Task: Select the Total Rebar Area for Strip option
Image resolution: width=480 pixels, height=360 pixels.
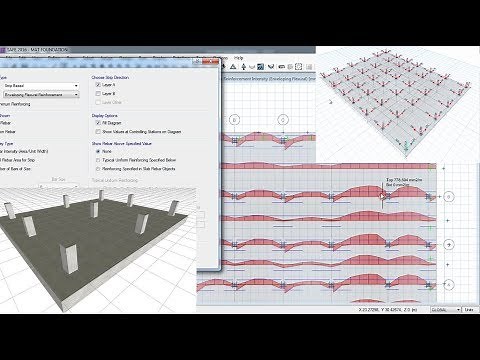Action: [17, 160]
